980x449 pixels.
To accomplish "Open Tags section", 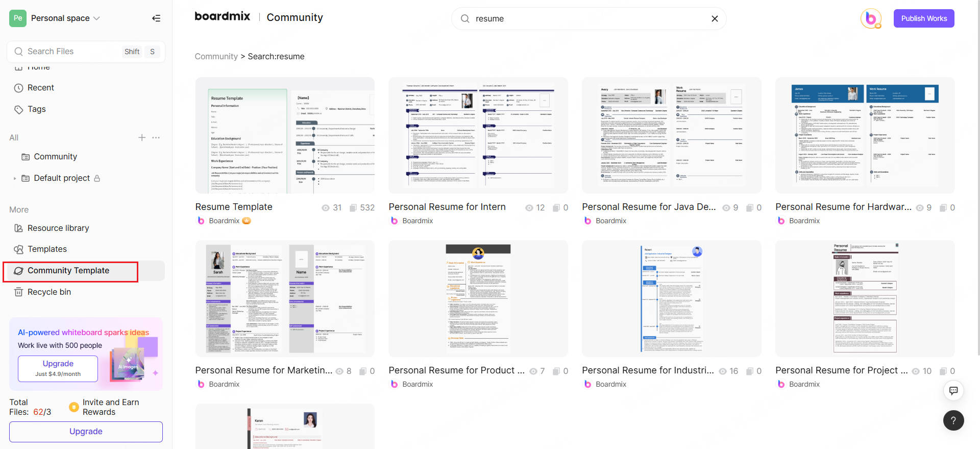I will click(x=36, y=109).
